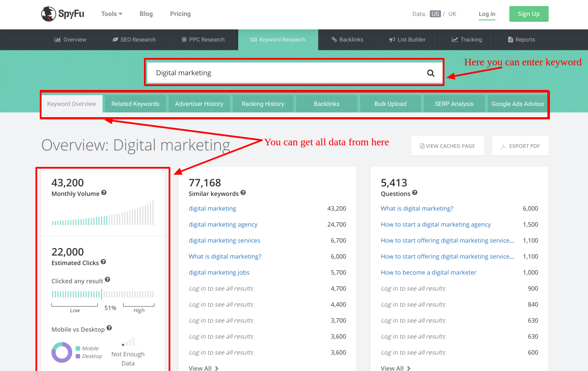Switch to SERP Analysis tab

454,104
